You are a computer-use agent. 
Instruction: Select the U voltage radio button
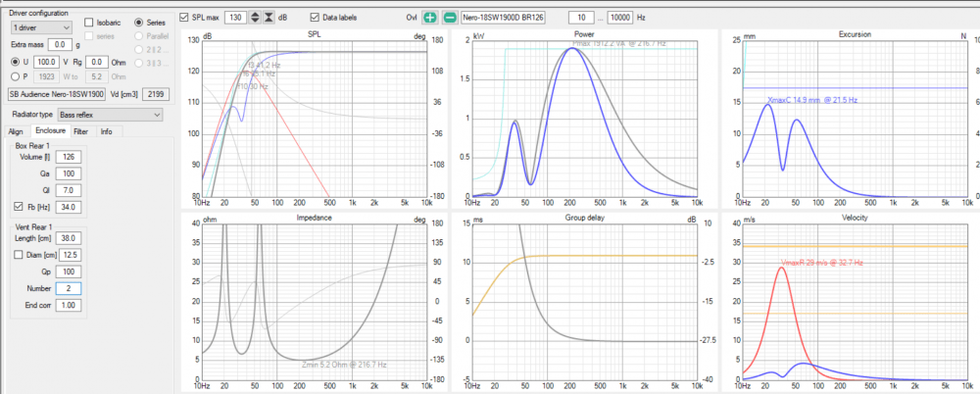click(x=16, y=62)
